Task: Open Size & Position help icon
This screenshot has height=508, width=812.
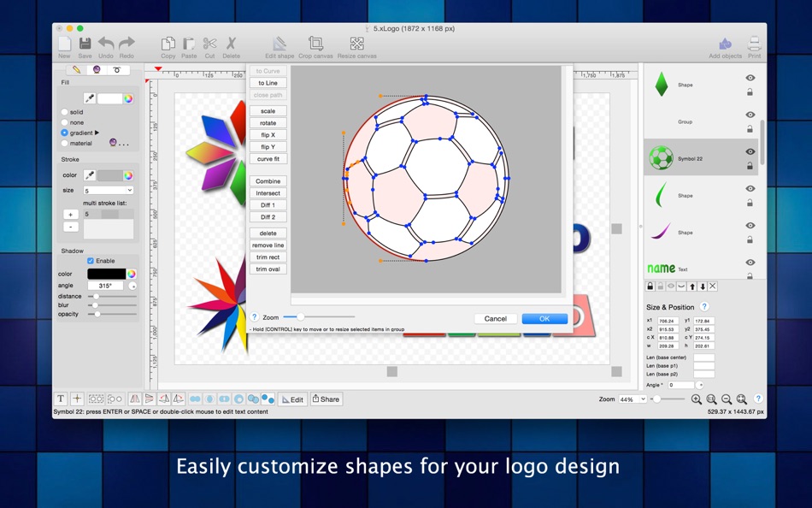Action: point(704,306)
